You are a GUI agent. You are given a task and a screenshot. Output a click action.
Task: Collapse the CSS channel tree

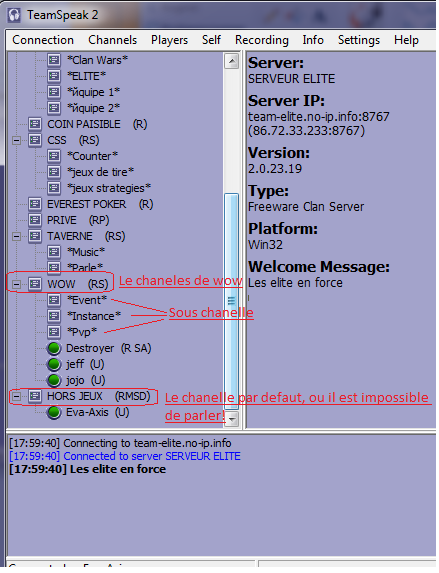(16, 140)
